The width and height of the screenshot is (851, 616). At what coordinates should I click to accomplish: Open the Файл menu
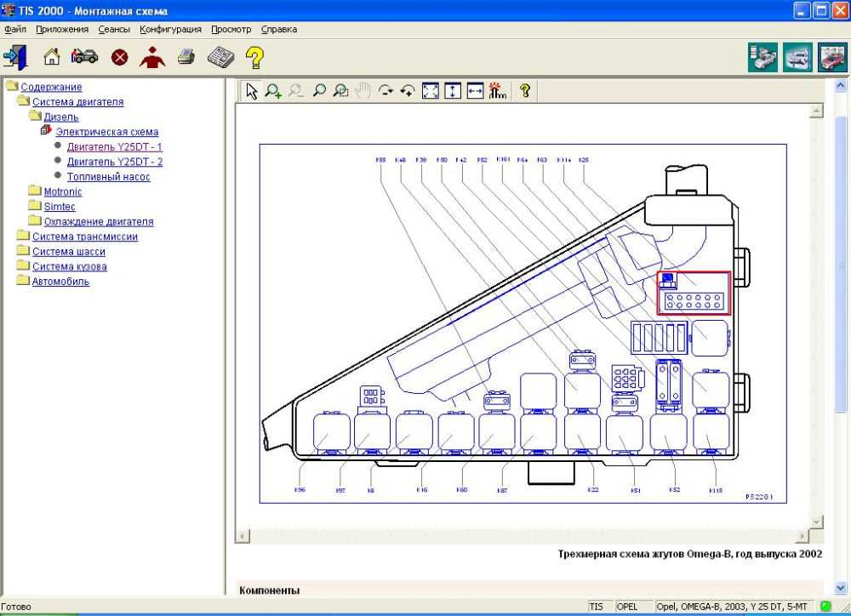pos(15,29)
